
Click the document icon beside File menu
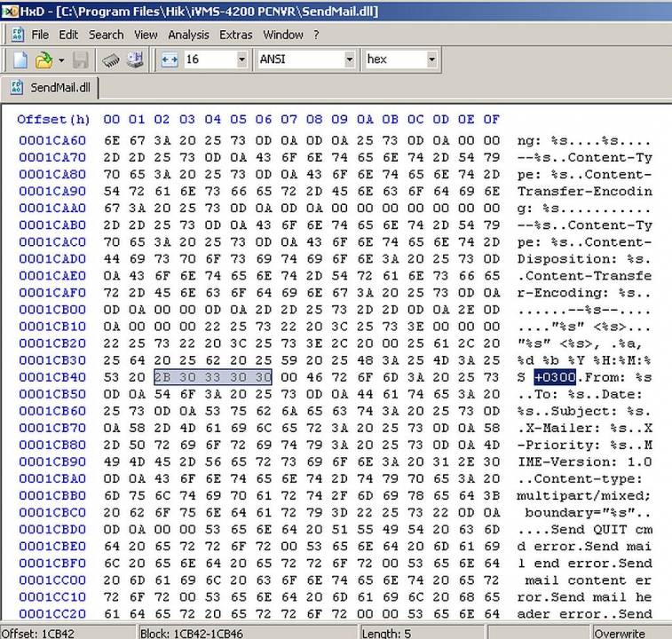point(18,35)
